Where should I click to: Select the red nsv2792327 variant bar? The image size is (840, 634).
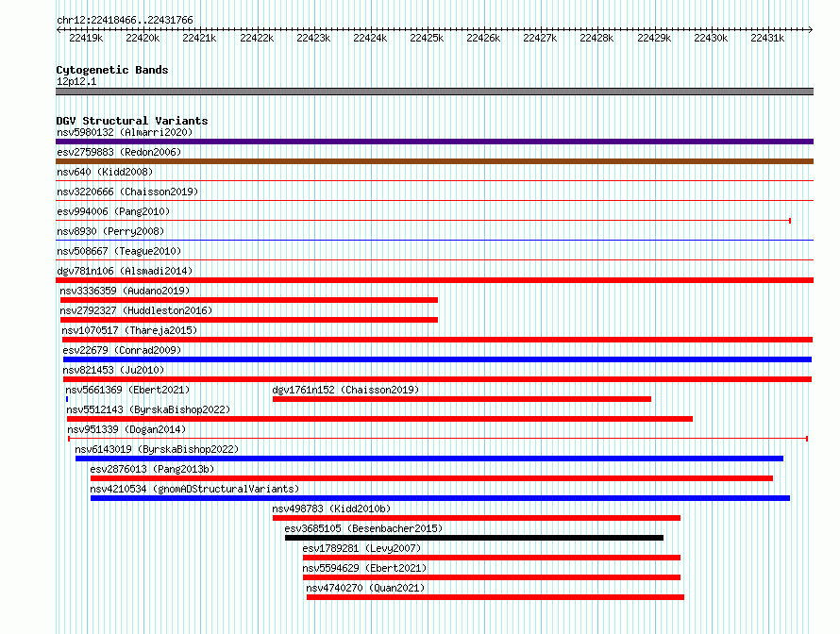pos(249,320)
